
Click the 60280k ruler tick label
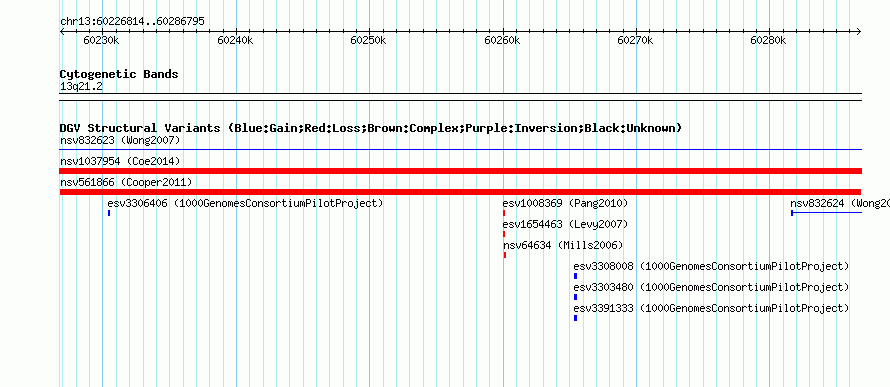[x=769, y=40]
